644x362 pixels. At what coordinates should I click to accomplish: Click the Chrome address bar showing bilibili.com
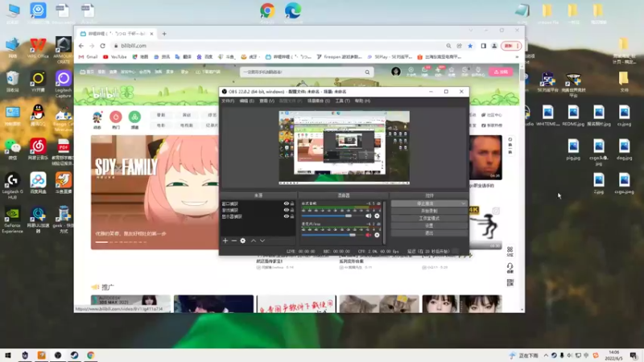tap(279, 46)
